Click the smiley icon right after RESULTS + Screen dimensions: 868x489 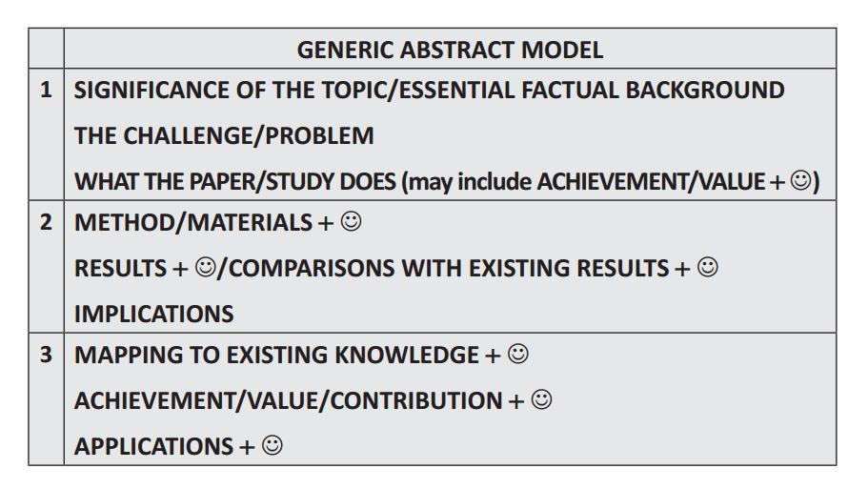(x=206, y=268)
